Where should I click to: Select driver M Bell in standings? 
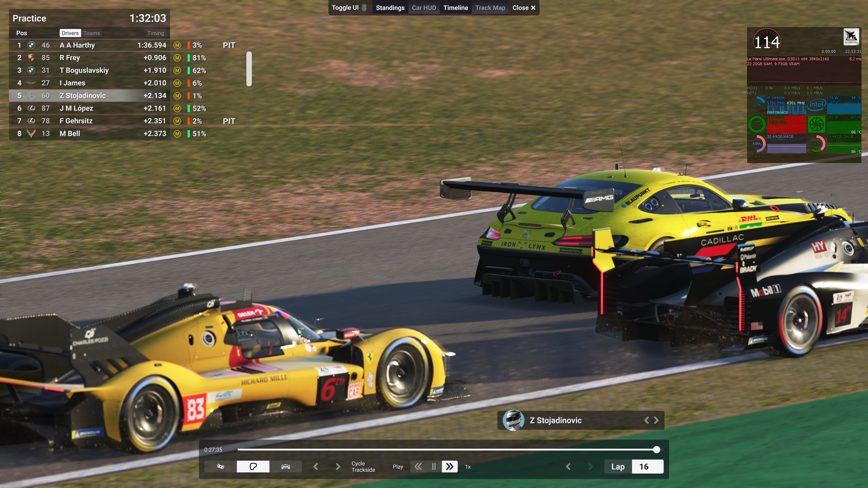(70, 133)
